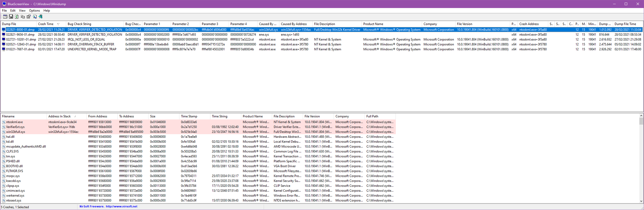This screenshot has width=644, height=210.
Task: Click the Copy Selected Items icon
Action: 23,16
